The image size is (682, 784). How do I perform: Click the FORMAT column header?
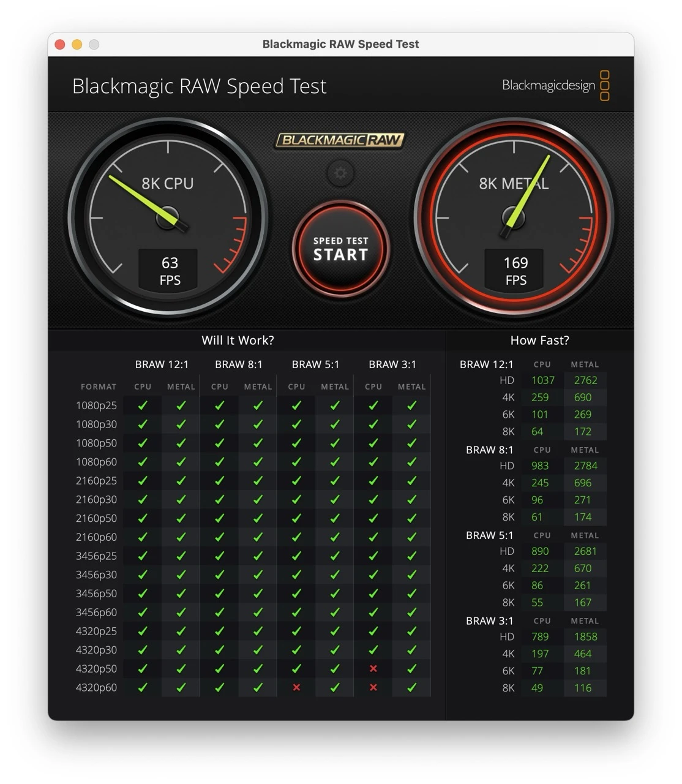click(x=99, y=386)
